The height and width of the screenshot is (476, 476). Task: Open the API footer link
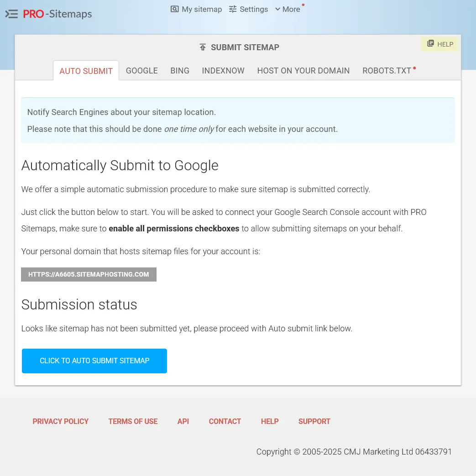coord(183,421)
